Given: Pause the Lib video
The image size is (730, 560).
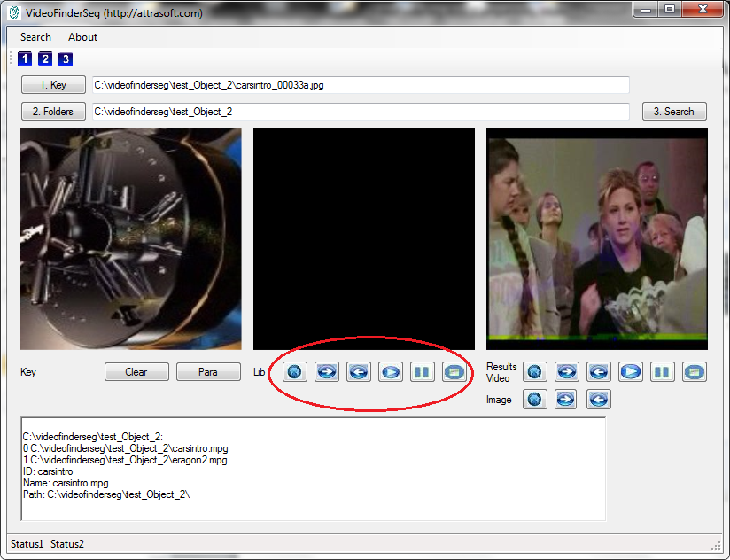Looking at the screenshot, I should tap(423, 372).
